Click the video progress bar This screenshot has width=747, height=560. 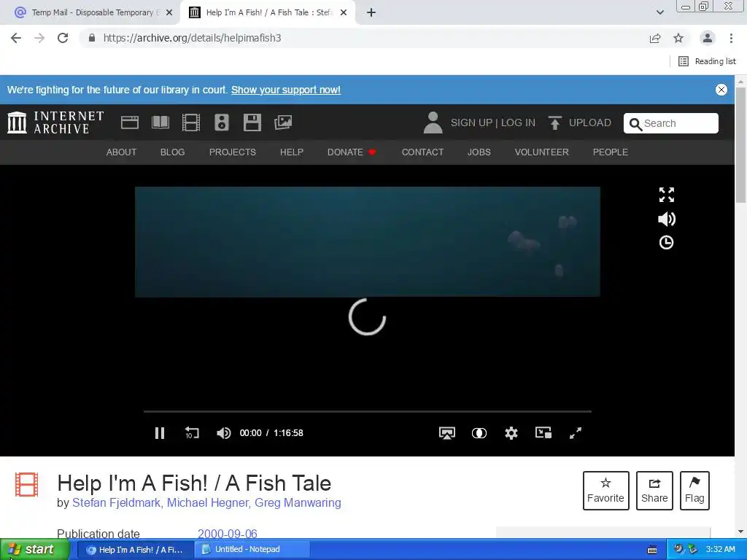pos(368,411)
